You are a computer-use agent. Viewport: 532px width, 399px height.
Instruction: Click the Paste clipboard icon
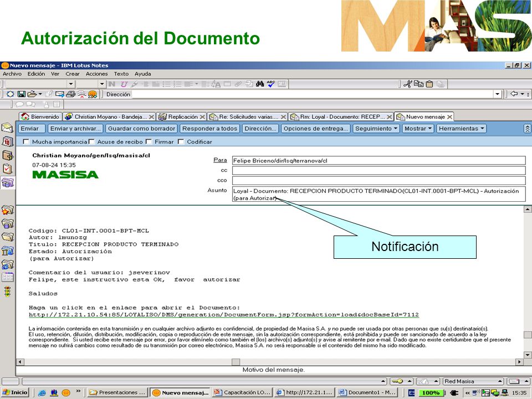click(x=429, y=84)
